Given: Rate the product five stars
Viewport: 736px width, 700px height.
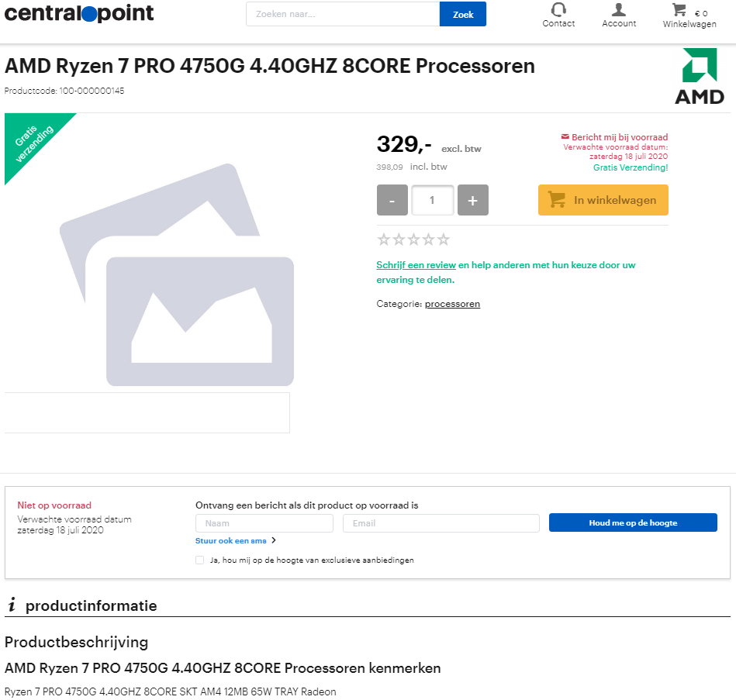Looking at the screenshot, I should click(443, 240).
